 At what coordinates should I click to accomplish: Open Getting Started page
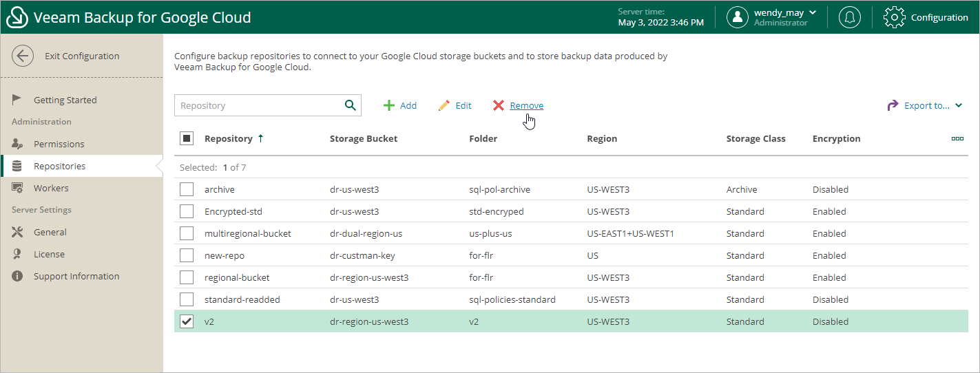tap(65, 100)
